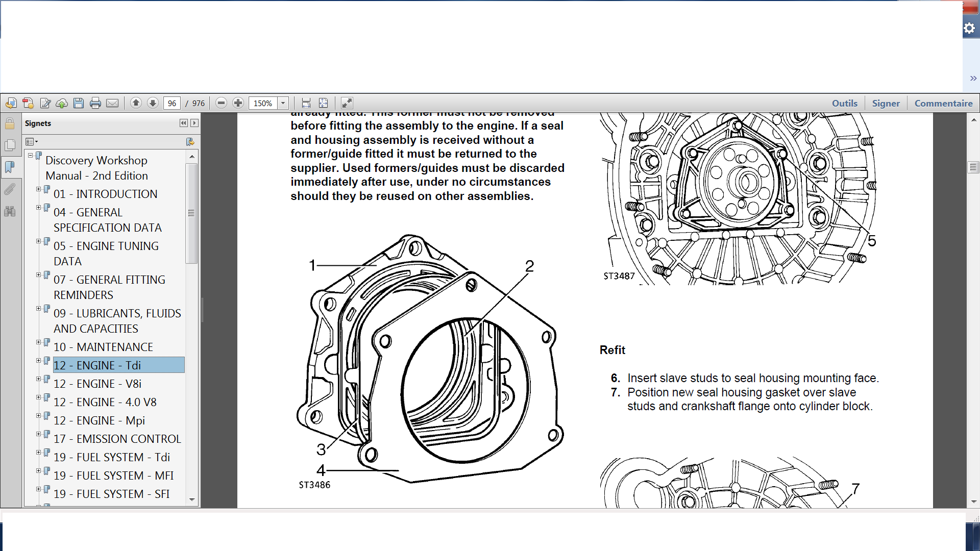Expand the 12 - ENGINE - V8i bookmark
This screenshot has height=551, width=980.
tap(39, 379)
